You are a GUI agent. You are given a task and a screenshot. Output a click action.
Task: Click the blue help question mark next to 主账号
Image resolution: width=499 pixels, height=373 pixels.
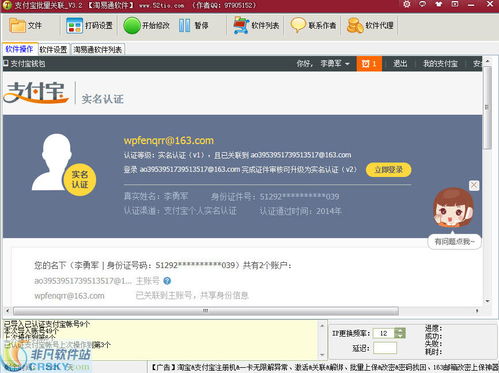pos(167,281)
